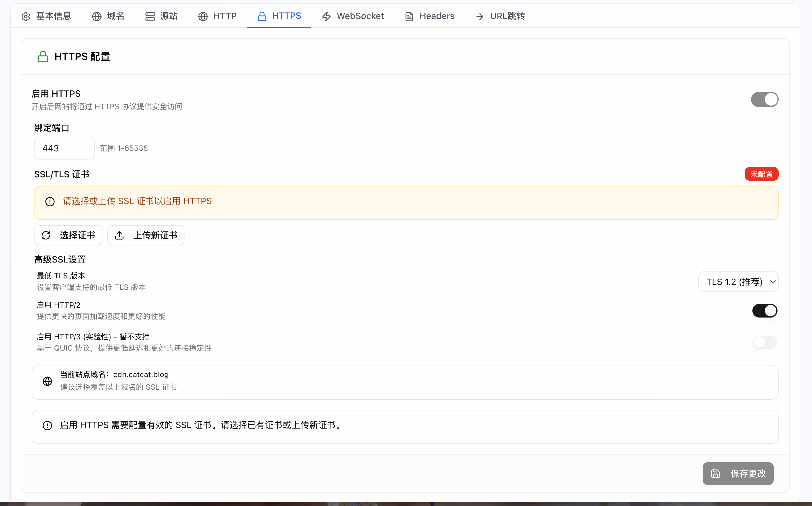Toggle the 启用 HTTP/3 (实验性) switch
Screen dimensions: 812x506
[765, 342]
